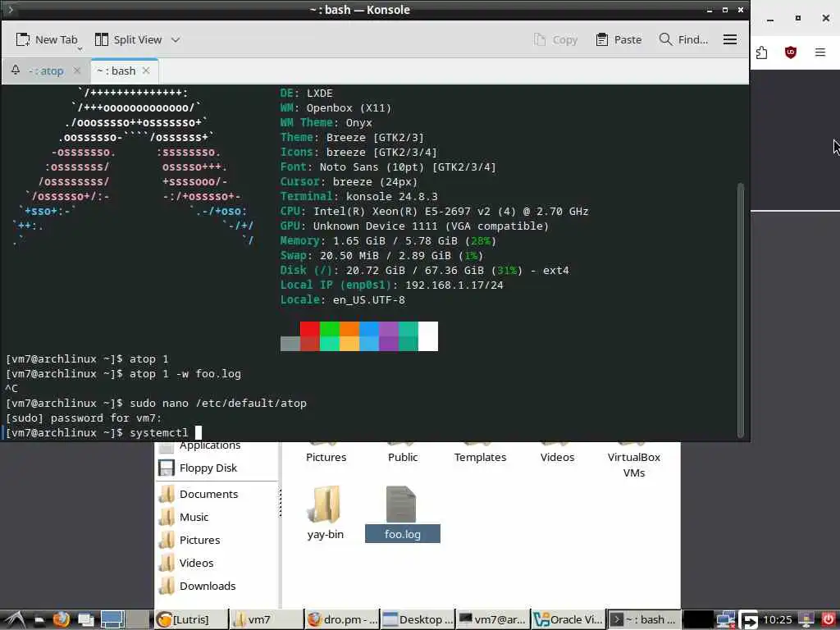Open the browser hamburger menu
The width and height of the screenshot is (840, 630).
coord(820,52)
